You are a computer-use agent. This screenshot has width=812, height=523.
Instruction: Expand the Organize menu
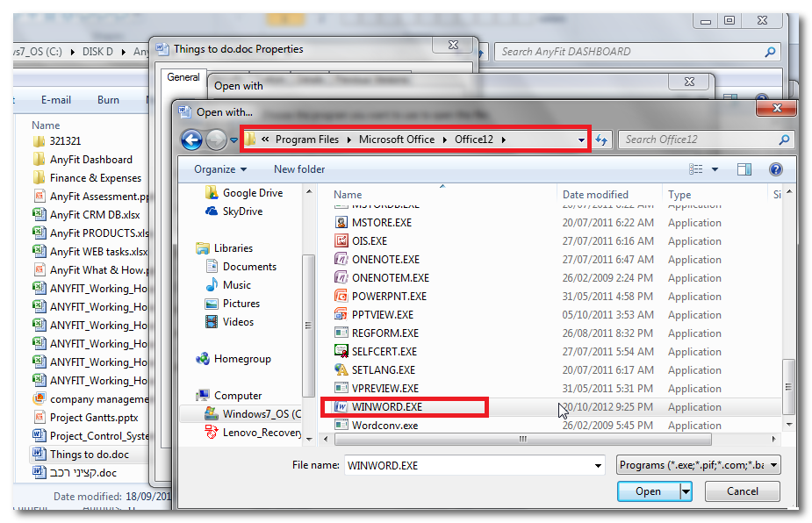220,169
